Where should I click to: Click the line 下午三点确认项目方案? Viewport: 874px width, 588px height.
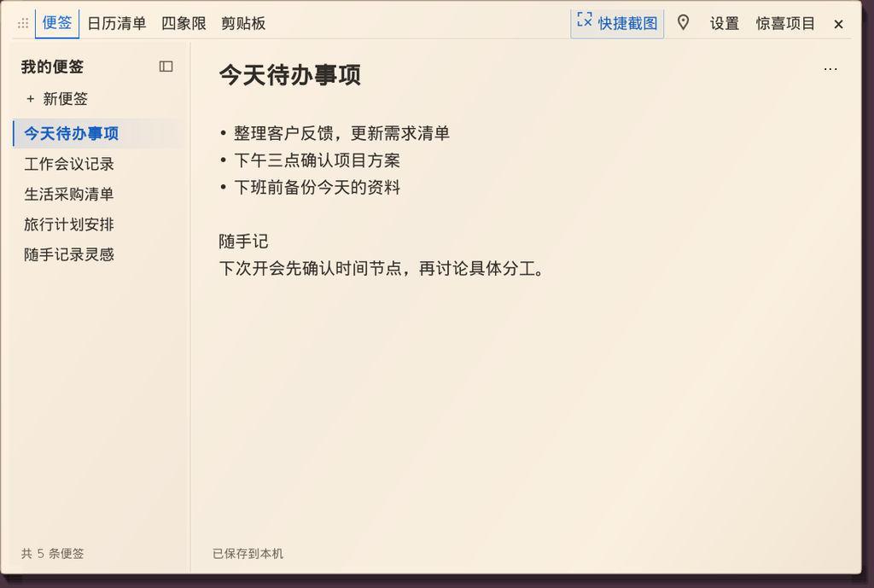click(317, 160)
